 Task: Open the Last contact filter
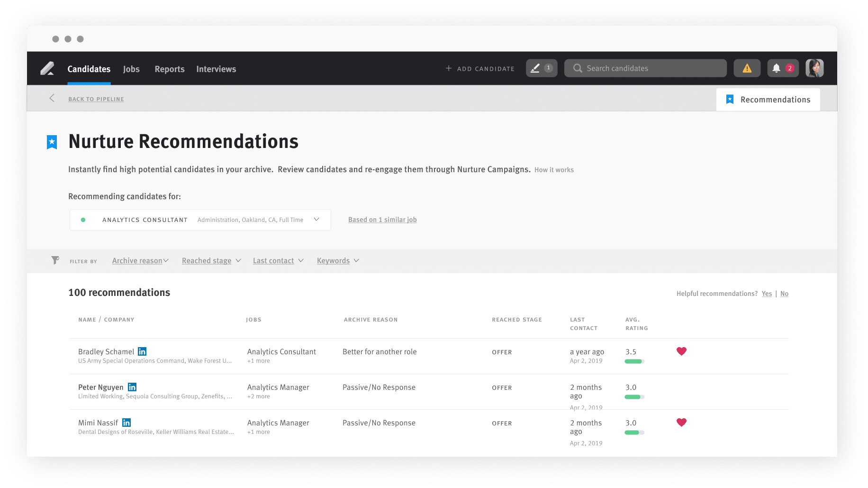tap(278, 261)
